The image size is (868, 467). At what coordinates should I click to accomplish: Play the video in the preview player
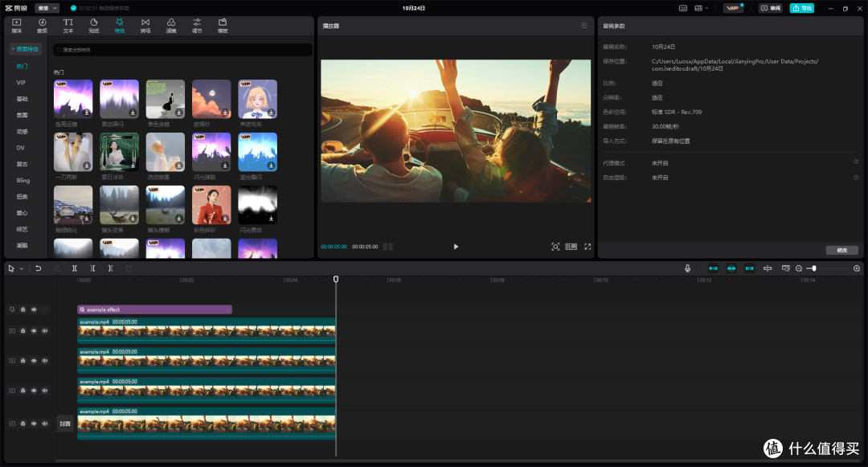tap(456, 247)
